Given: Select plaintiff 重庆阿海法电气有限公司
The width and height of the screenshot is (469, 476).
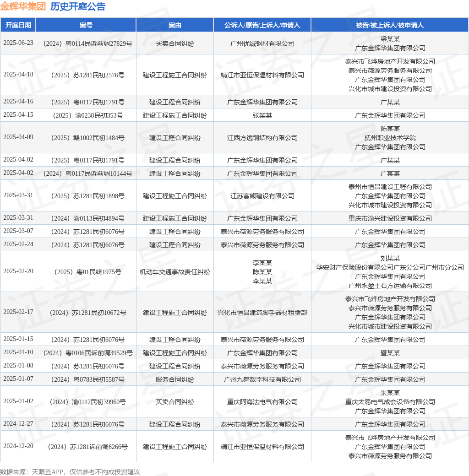Looking at the screenshot, I should tap(262, 402).
